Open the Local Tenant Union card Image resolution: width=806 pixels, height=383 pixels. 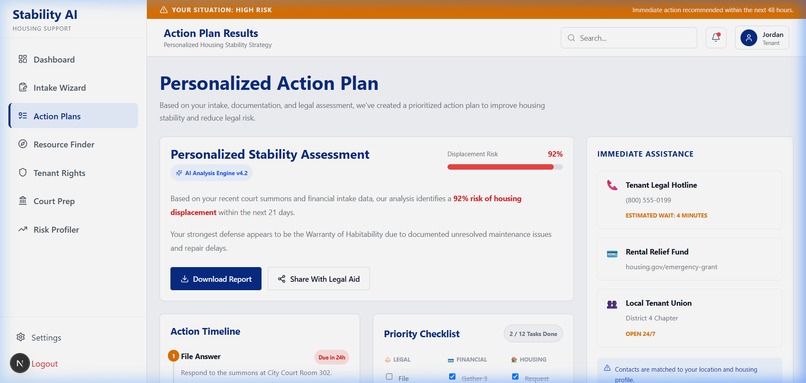(x=689, y=318)
